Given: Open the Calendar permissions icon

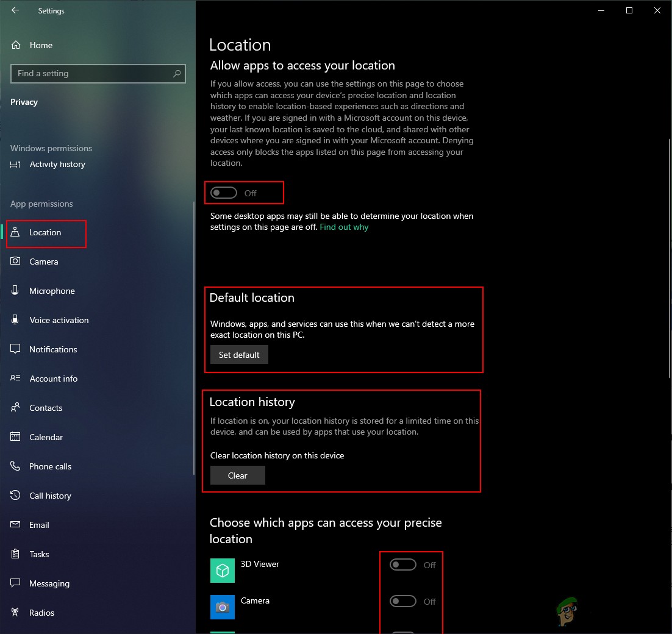Looking at the screenshot, I should (16, 437).
